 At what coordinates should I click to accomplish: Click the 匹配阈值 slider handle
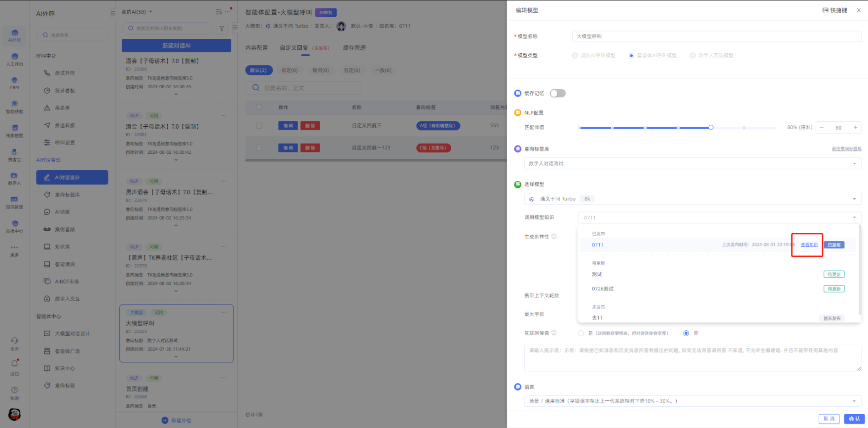[x=711, y=128]
